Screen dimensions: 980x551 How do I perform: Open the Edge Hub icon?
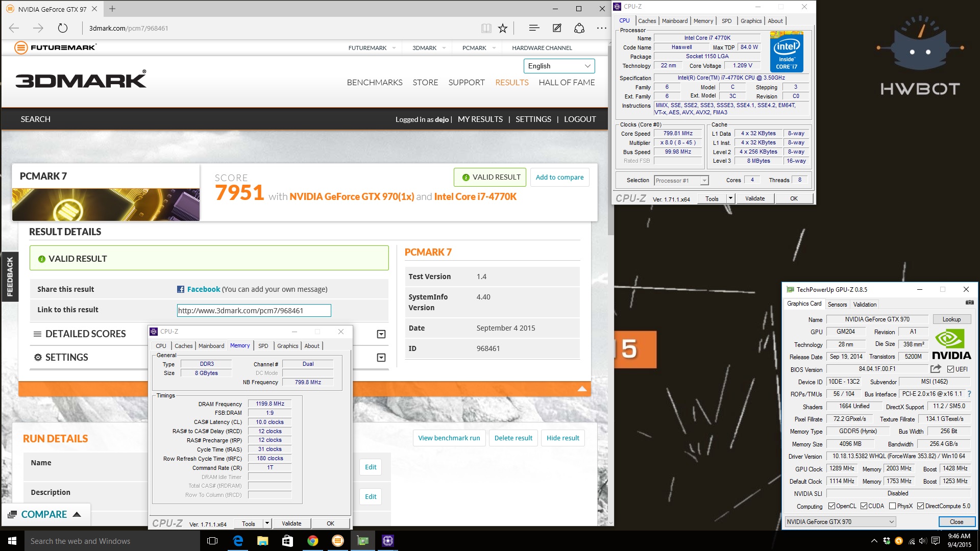[534, 28]
